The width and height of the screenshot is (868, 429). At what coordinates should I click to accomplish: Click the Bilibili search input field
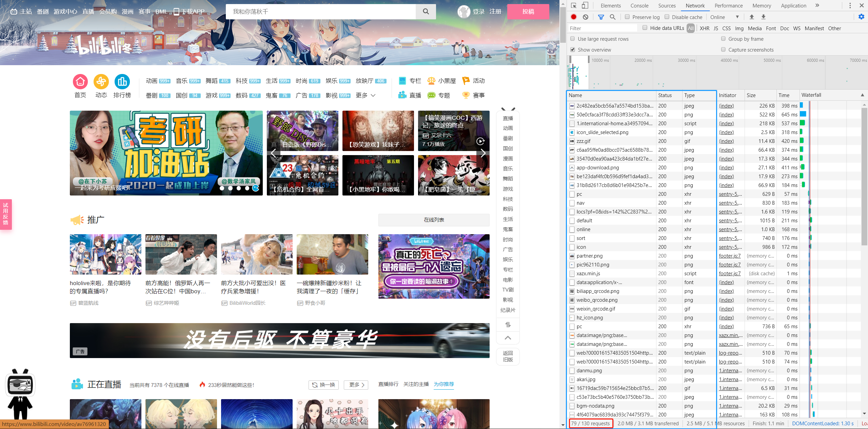click(x=321, y=12)
